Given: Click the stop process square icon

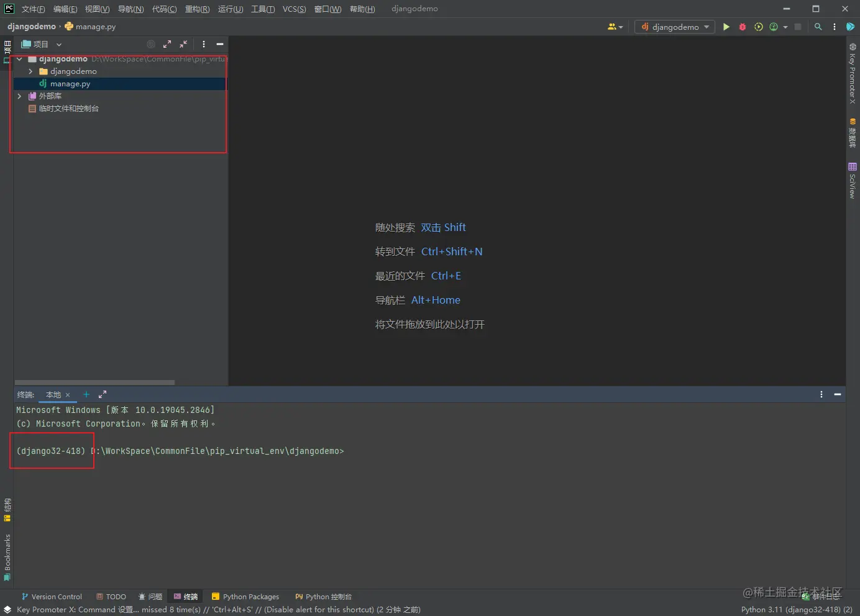Looking at the screenshot, I should point(798,27).
